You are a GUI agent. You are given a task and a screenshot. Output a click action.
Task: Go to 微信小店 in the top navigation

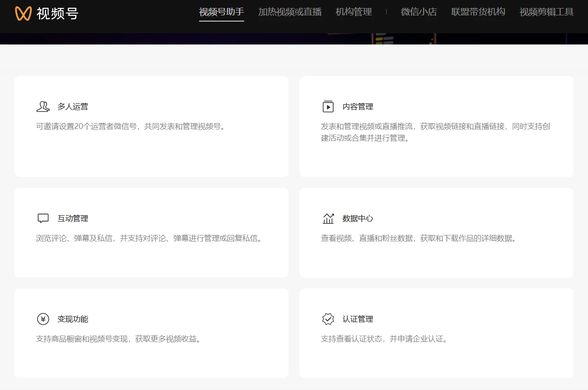pyautogui.click(x=419, y=12)
